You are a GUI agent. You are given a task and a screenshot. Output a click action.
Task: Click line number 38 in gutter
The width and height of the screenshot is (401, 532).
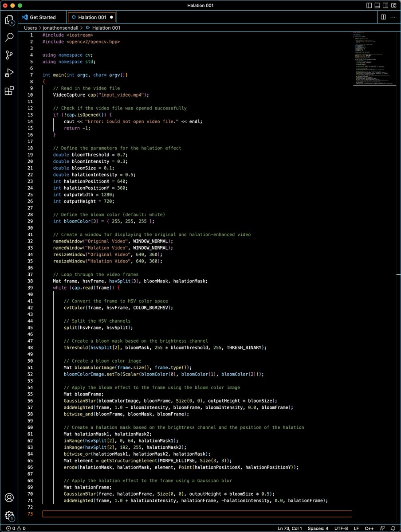30,281
